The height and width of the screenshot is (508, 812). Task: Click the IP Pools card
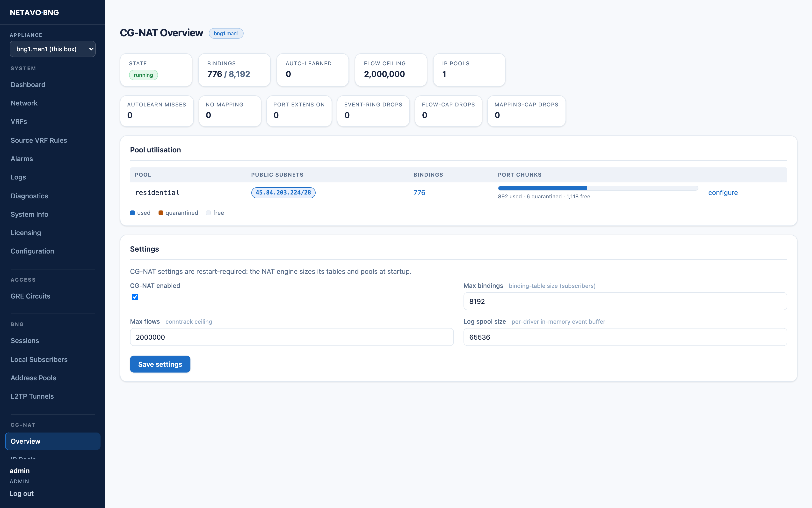pyautogui.click(x=469, y=70)
